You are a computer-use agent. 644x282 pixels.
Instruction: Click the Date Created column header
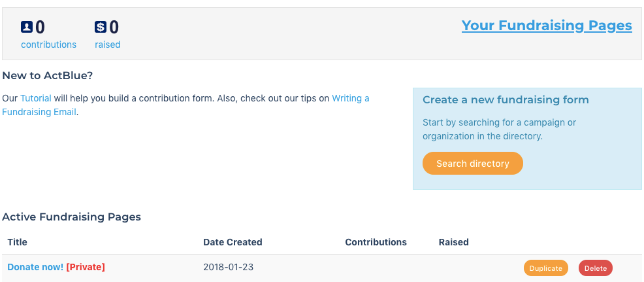(233, 242)
